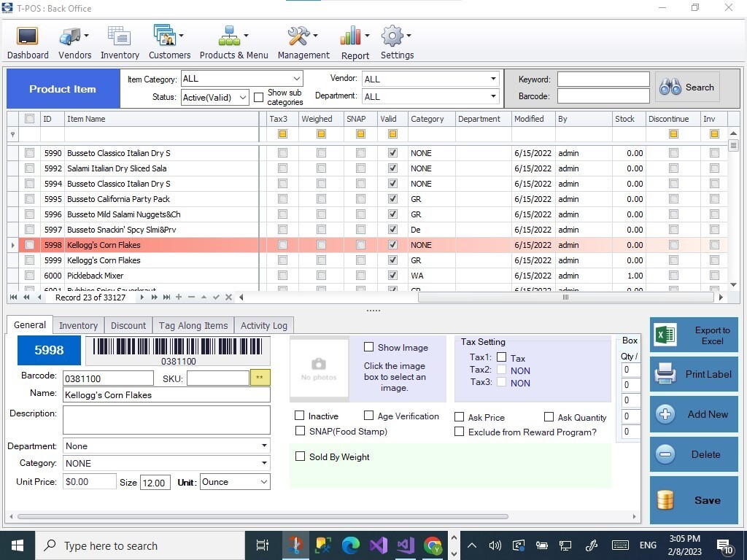The width and height of the screenshot is (747, 560).
Task: Click the cancel edit X in navigator
Action: point(228,297)
